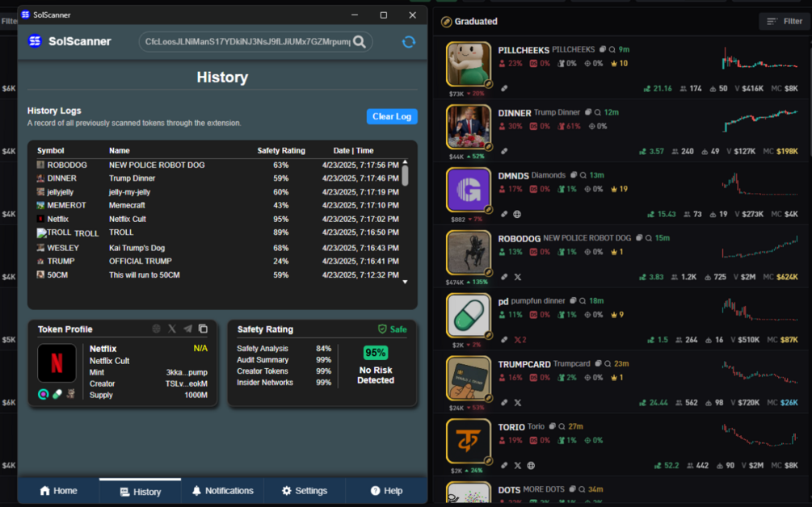Click the creator address TSLv...eokM
This screenshot has width=812, height=507.
click(x=187, y=383)
